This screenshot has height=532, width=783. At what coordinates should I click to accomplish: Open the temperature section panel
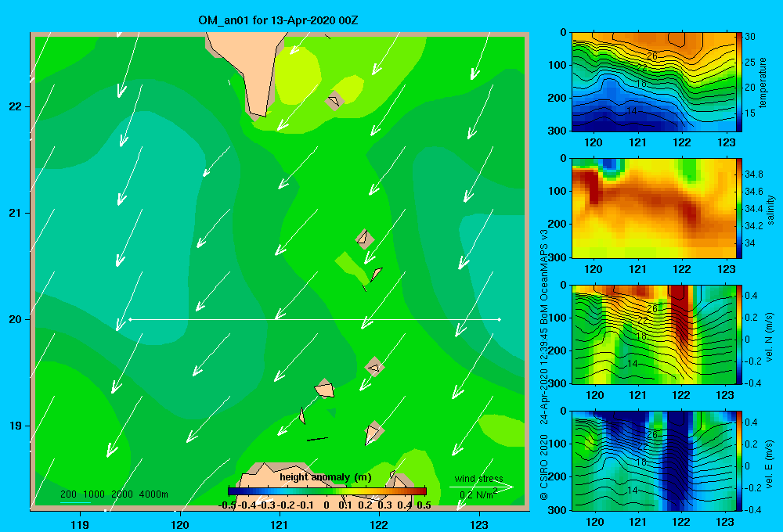pyautogui.click(x=653, y=82)
